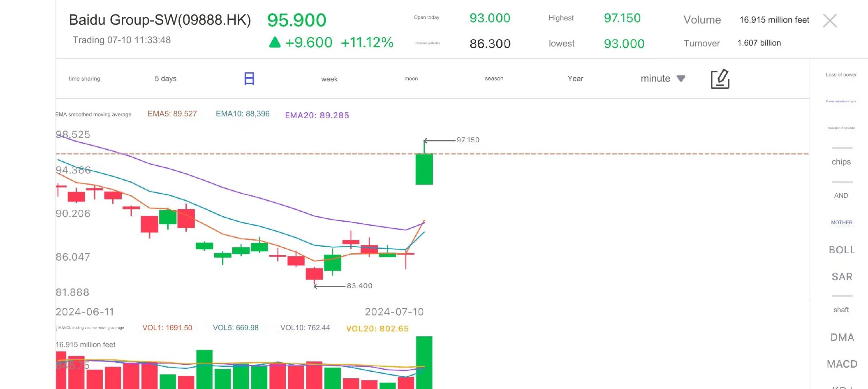Click the latest green candlestick on chart
The height and width of the screenshot is (389, 868).
(x=424, y=169)
